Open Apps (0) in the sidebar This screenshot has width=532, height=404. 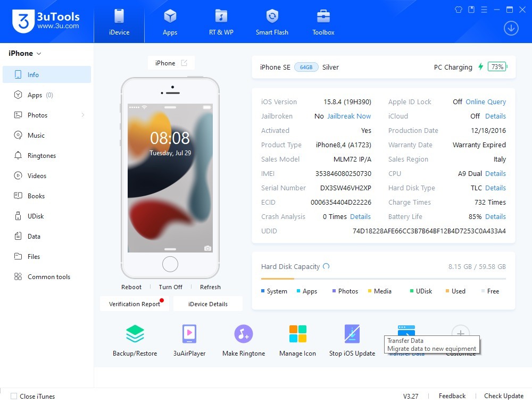click(x=47, y=95)
